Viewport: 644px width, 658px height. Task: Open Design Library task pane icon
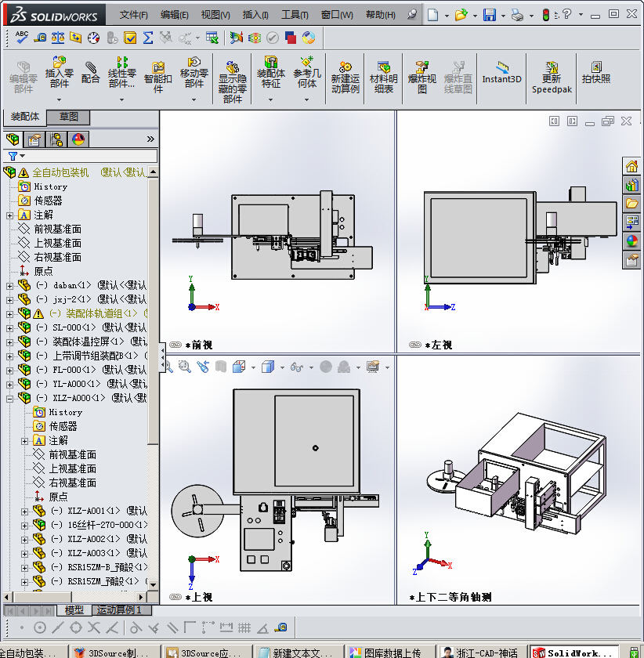[631, 185]
